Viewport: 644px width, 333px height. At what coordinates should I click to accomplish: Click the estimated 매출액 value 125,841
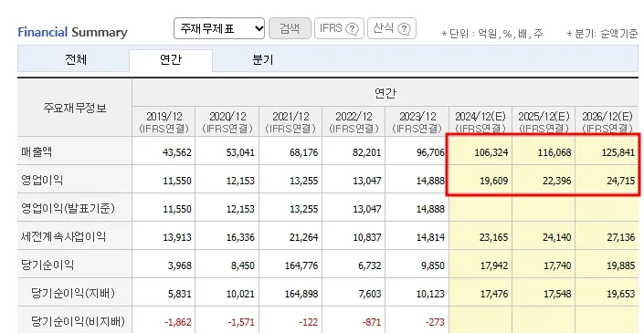click(618, 153)
